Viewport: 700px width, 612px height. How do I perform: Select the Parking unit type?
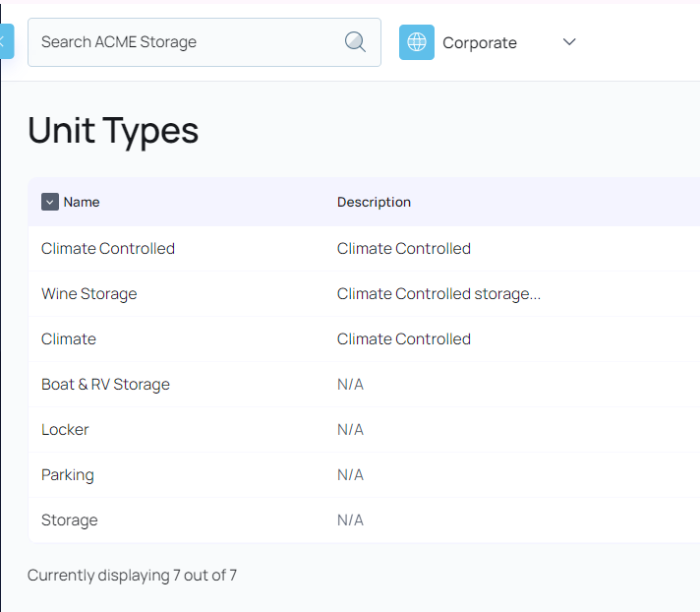coord(68,475)
